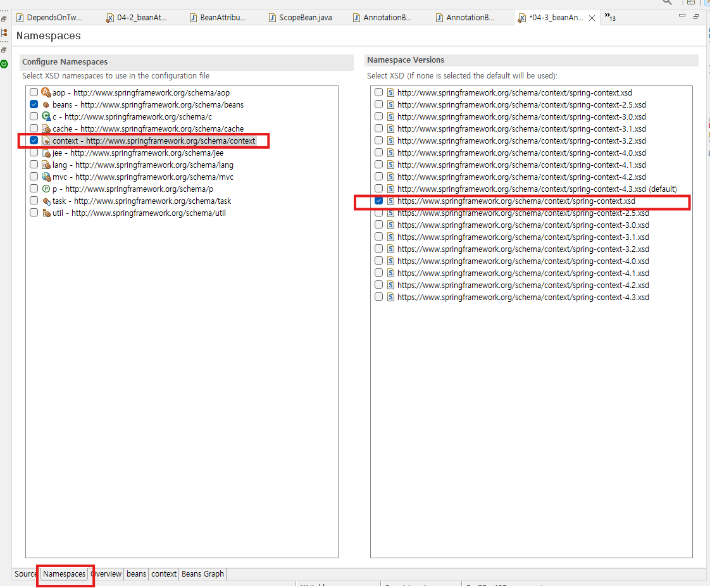Click the beans namespace icon
The height and width of the screenshot is (588, 710).
(x=46, y=104)
